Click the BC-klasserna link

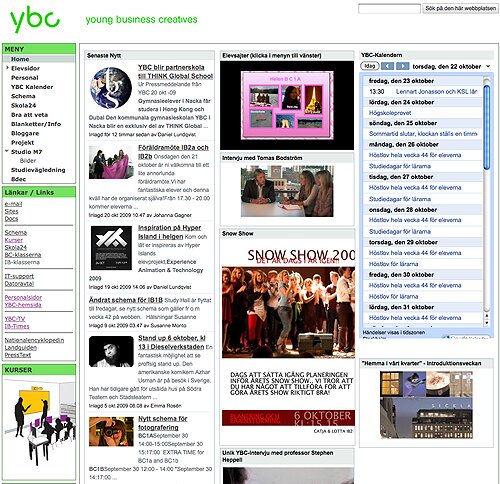(x=23, y=255)
